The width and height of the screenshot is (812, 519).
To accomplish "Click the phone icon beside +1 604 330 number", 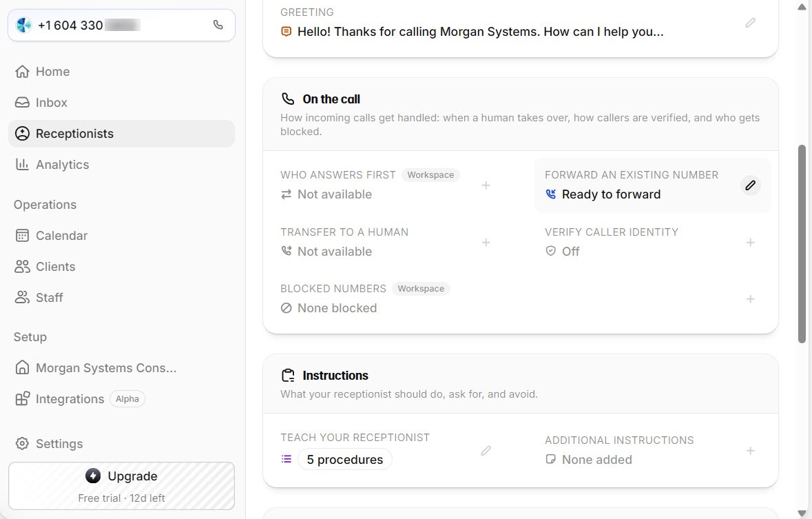I will click(x=218, y=25).
